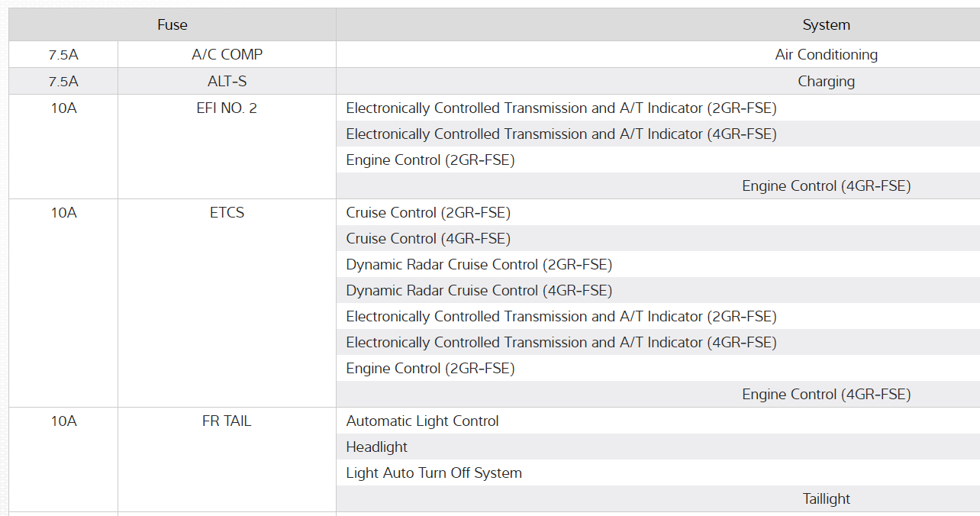Click the Automatic Light Control entry
Image resolution: width=980 pixels, height=516 pixels.
(422, 421)
